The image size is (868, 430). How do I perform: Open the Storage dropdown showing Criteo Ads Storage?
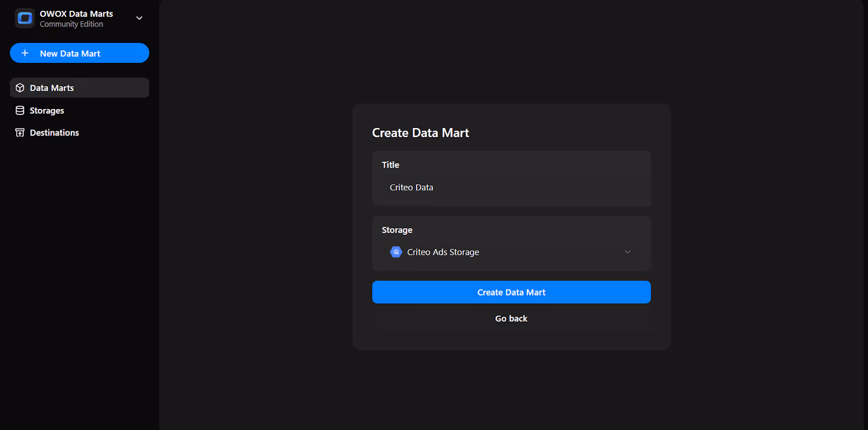coord(511,252)
